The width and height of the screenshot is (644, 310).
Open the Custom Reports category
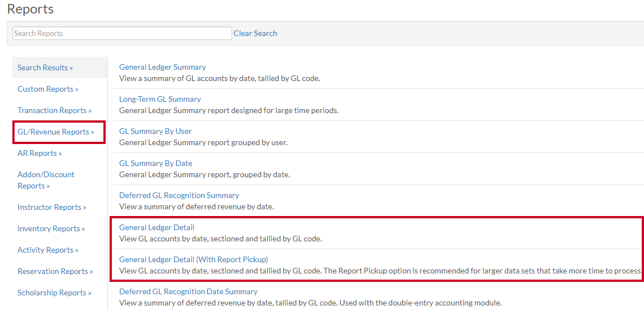pos(48,89)
